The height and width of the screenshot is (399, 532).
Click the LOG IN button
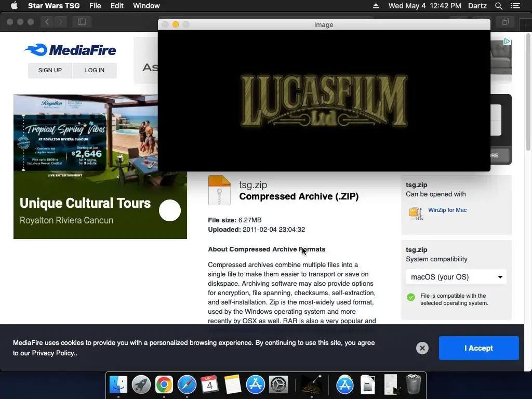click(95, 70)
